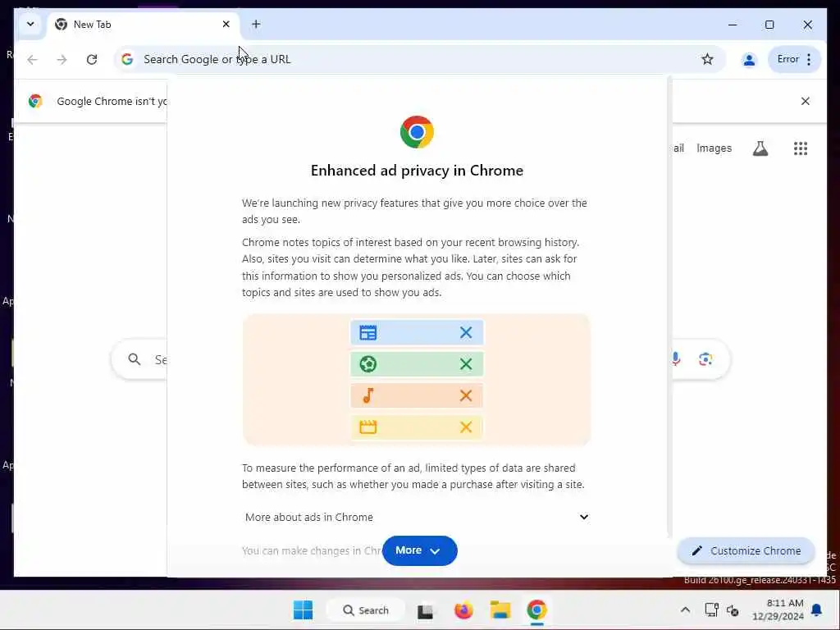The image size is (840, 630).
Task: Open the Error menu button
Action: point(794,59)
